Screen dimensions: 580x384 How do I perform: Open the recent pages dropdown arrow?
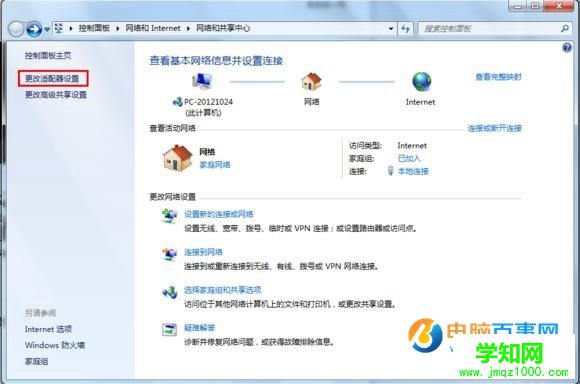47,29
